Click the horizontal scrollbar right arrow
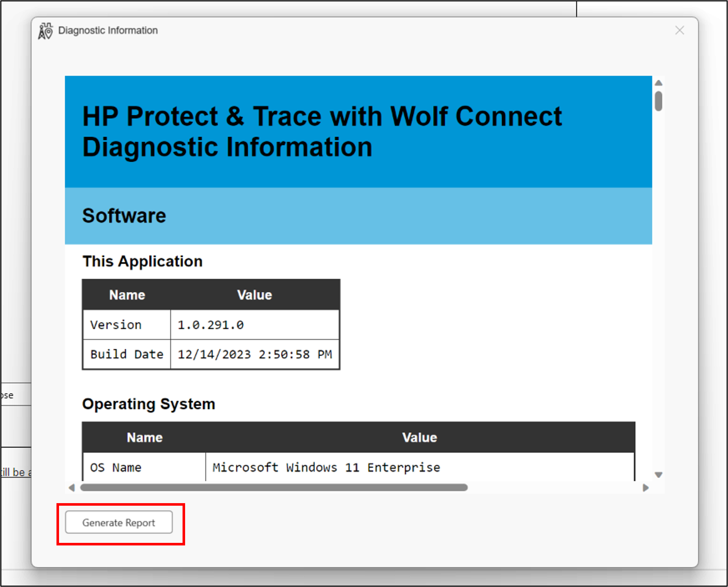The image size is (728, 587). (645, 487)
